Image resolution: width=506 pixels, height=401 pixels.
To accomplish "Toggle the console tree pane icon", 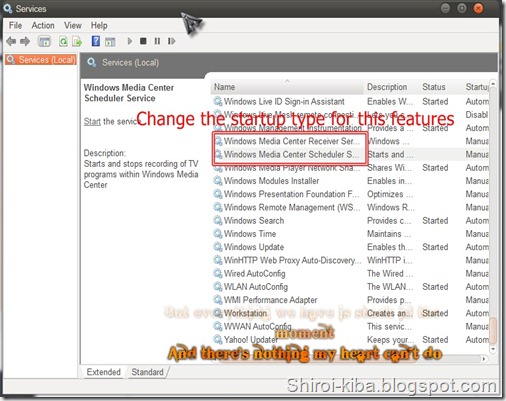I will (44, 41).
